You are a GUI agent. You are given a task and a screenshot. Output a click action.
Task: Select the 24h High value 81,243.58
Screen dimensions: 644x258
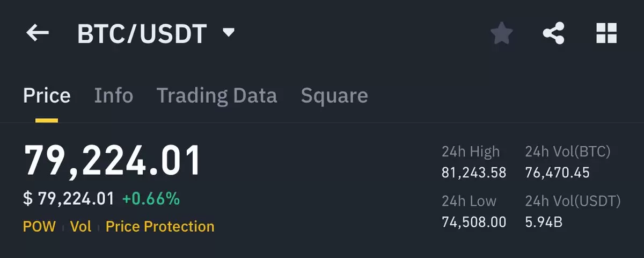point(474,173)
